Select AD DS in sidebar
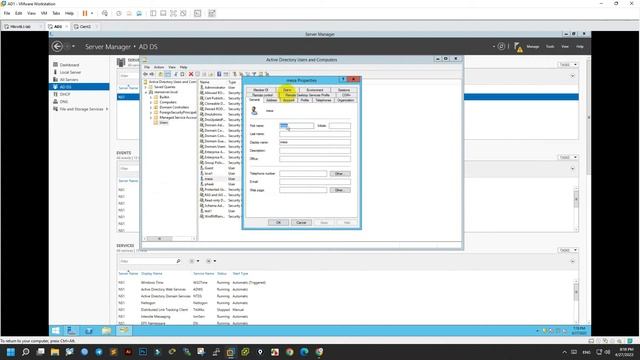The height and width of the screenshot is (360, 640). click(x=79, y=87)
